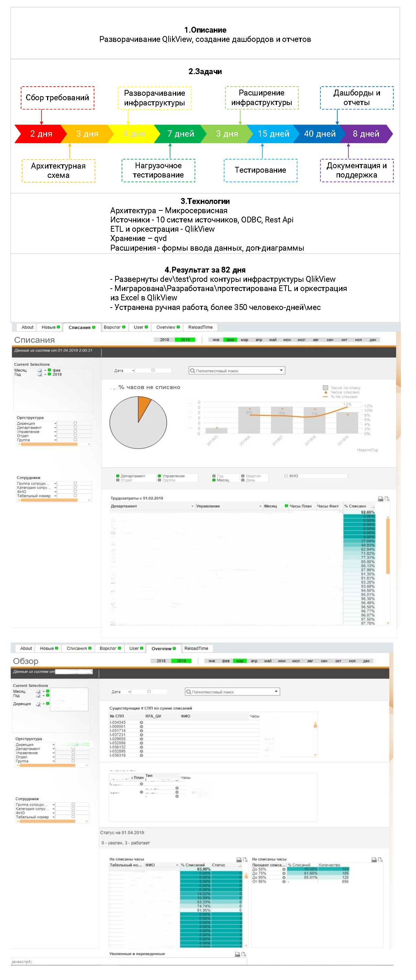Viewport: 416px width, 980px height.
Task: Export right Не списаны часы pivot to Excel
Action: coord(381,860)
